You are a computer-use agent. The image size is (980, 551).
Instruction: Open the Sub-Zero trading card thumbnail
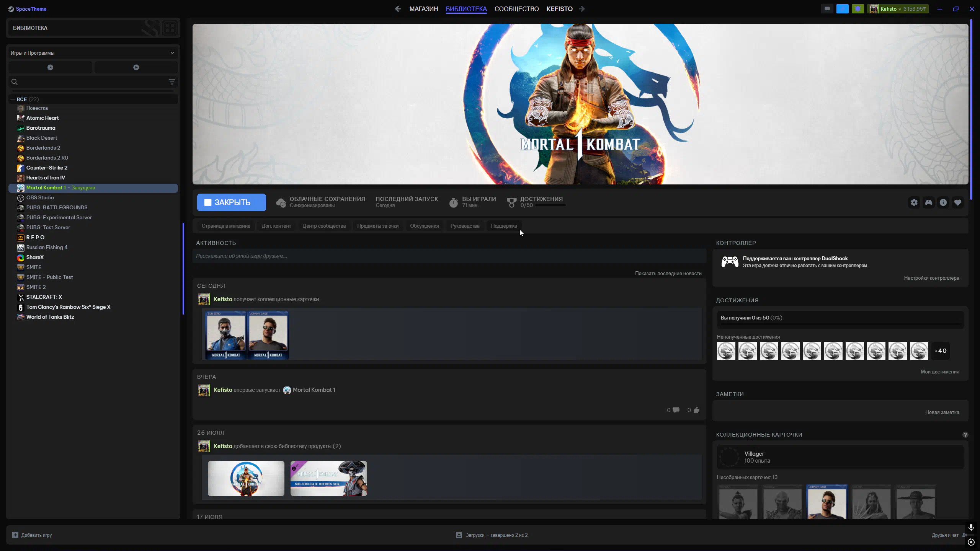coord(226,335)
